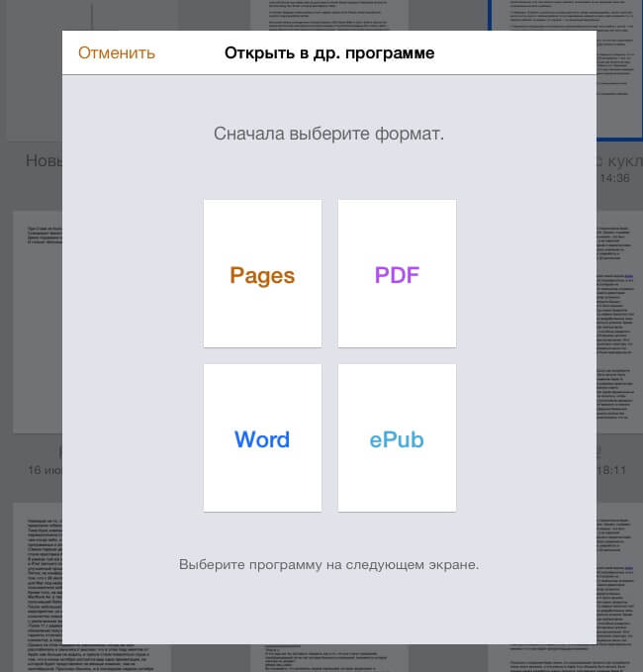Open background document thumbnail dated 14:36
The image size is (643, 672).
[619, 68]
